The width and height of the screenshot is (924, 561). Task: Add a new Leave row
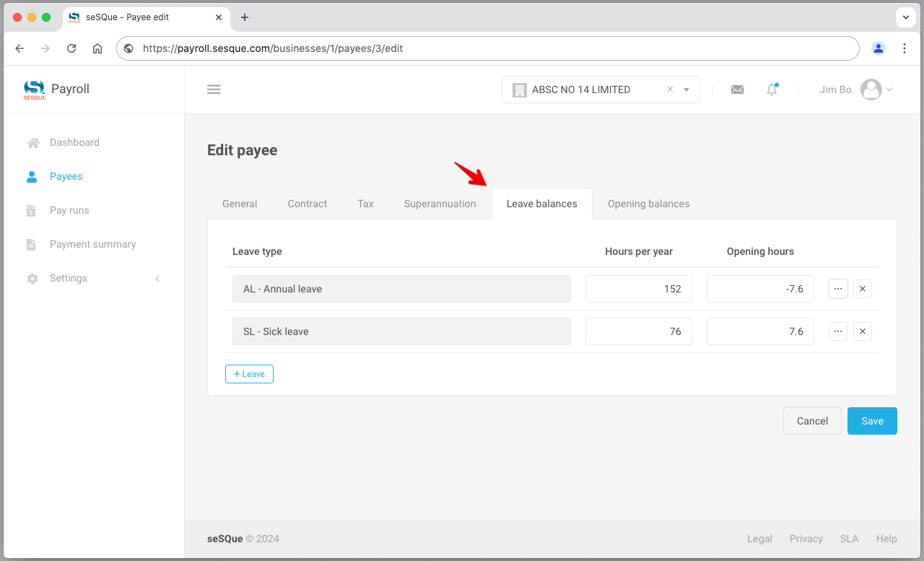pyautogui.click(x=249, y=374)
